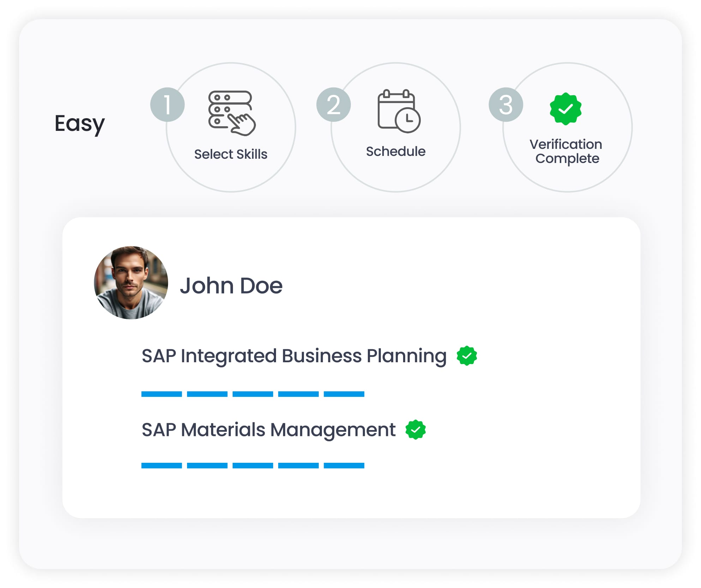Click third rating bar under Materials Management
Image resolution: width=701 pixels, height=588 pixels.
click(253, 466)
